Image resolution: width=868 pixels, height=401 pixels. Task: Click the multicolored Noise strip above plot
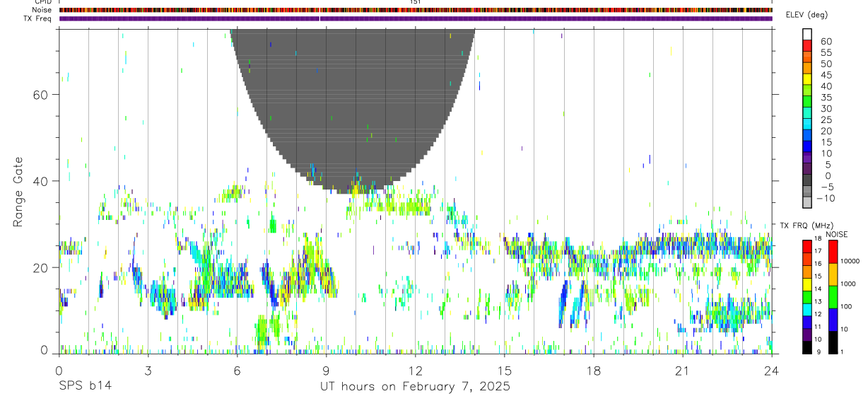coord(415,10)
